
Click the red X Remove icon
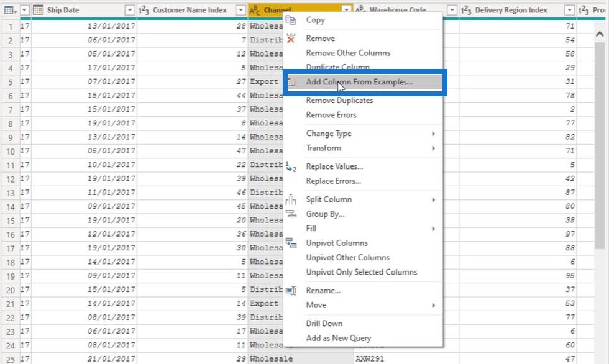291,38
